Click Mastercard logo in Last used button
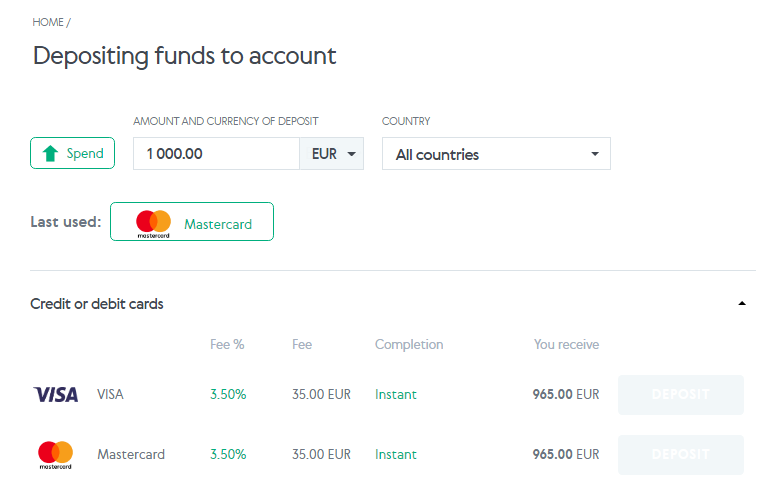 click(153, 224)
